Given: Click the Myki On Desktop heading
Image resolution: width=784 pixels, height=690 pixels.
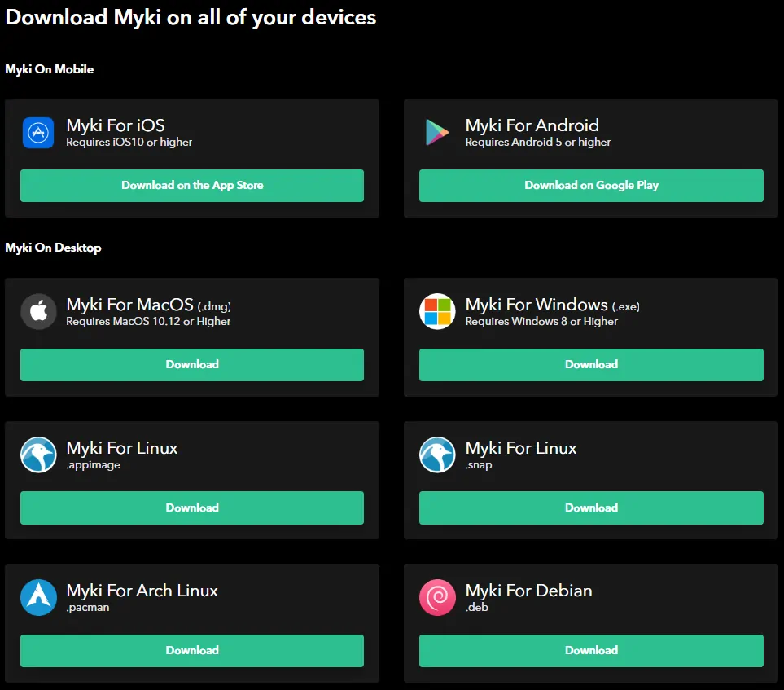Looking at the screenshot, I should [x=54, y=248].
